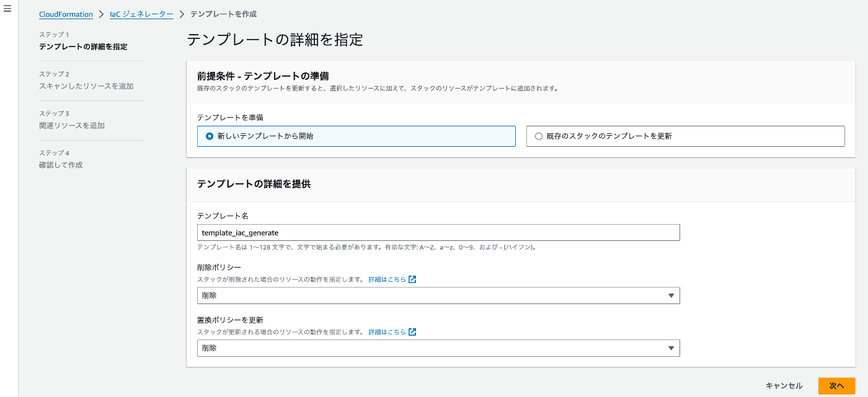
Task: Click the テンプレート名 input field
Action: (438, 232)
